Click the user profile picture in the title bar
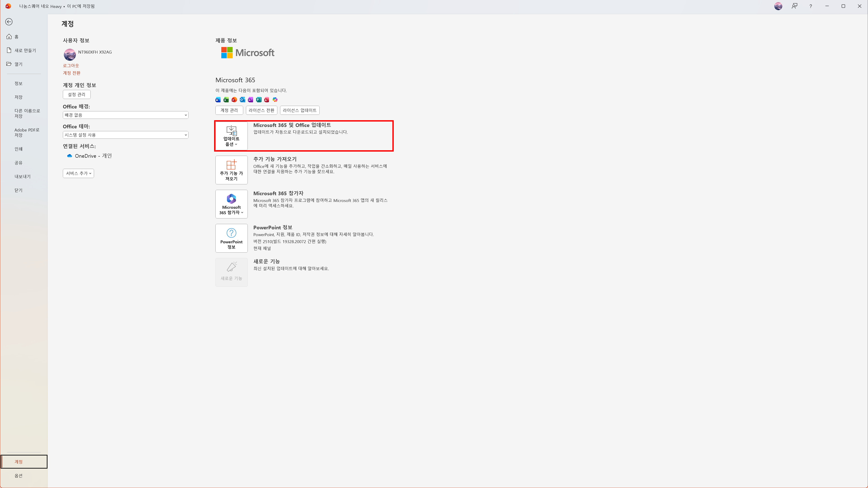 pos(778,6)
